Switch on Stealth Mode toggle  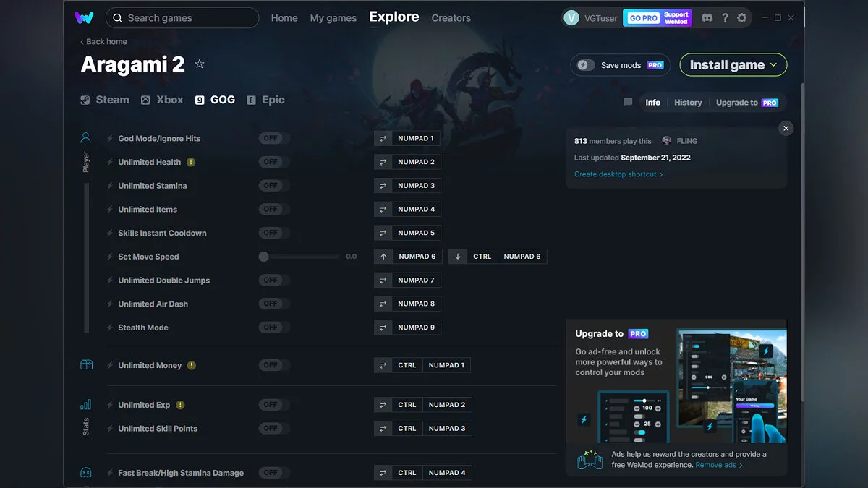pos(274,328)
